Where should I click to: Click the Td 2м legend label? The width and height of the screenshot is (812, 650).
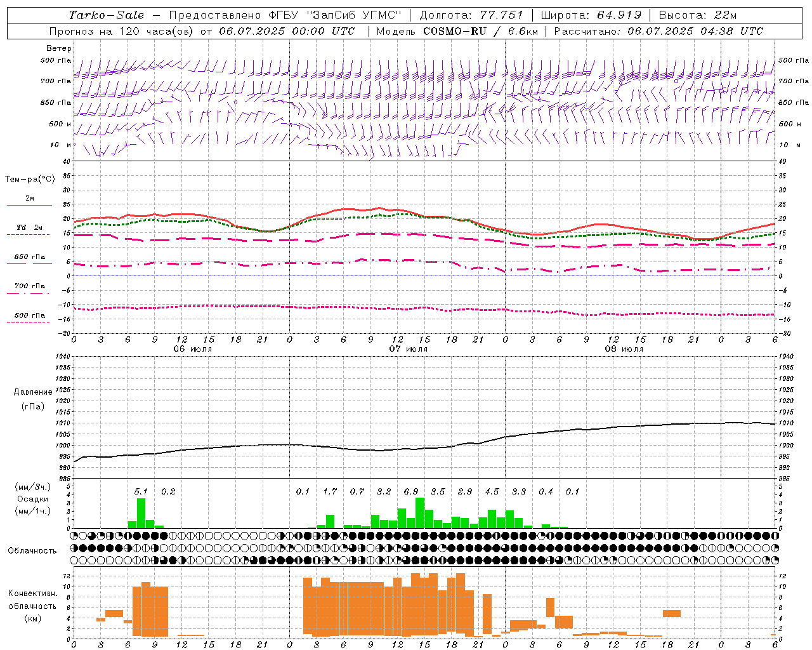pyautogui.click(x=29, y=227)
